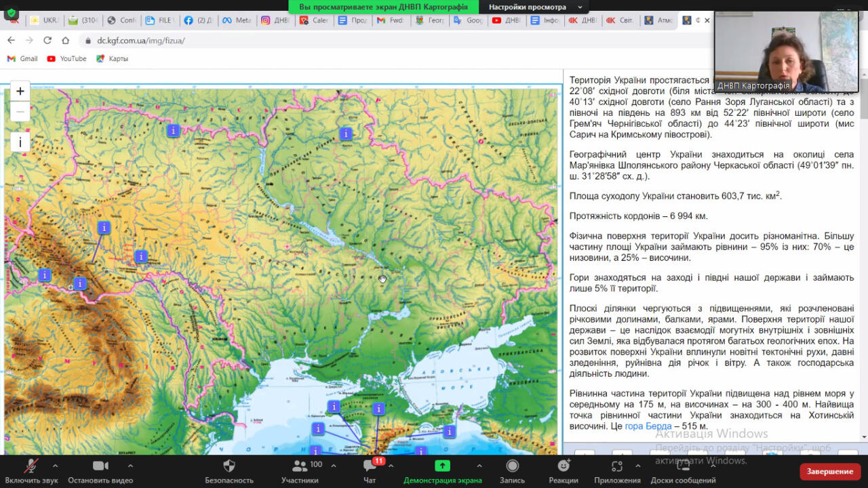
Task: Expand video options arrow beside Остановить видео
Action: [130, 466]
